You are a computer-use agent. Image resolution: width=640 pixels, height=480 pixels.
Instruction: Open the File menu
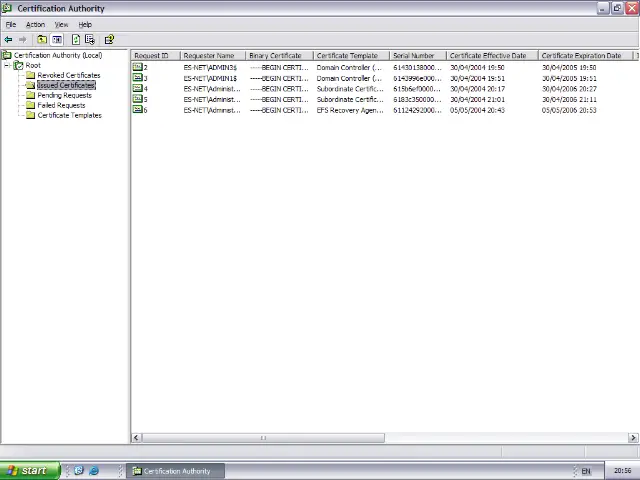pos(11,24)
